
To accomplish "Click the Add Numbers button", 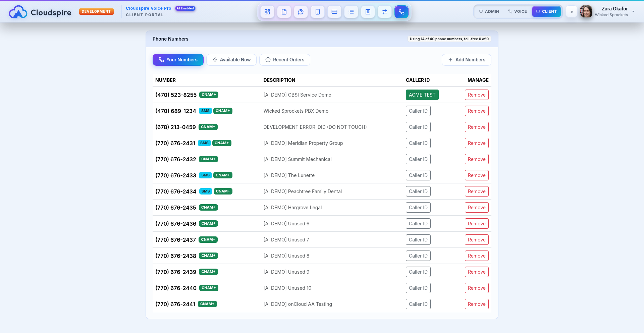I will click(x=467, y=60).
